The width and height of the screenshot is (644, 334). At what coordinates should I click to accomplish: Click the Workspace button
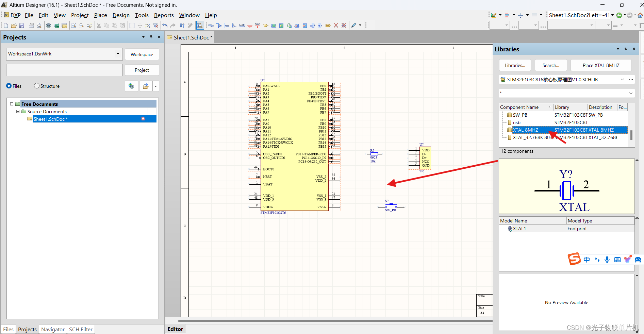pyautogui.click(x=142, y=54)
